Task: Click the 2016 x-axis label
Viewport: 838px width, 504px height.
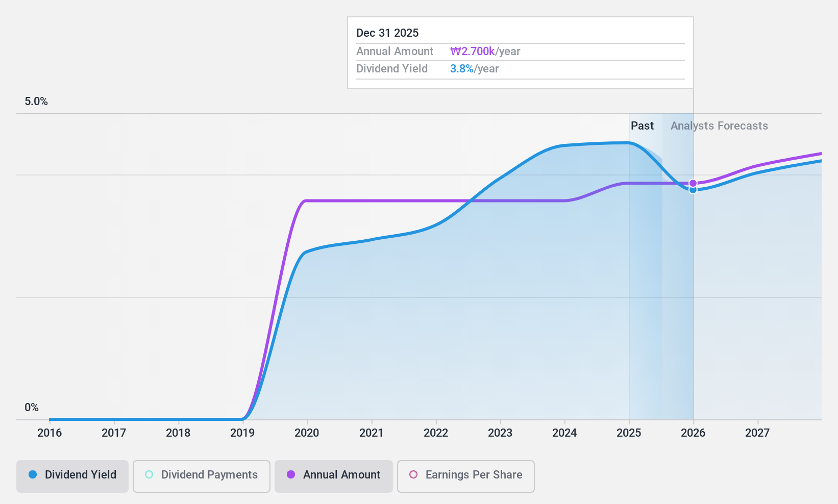Action: click(x=50, y=433)
